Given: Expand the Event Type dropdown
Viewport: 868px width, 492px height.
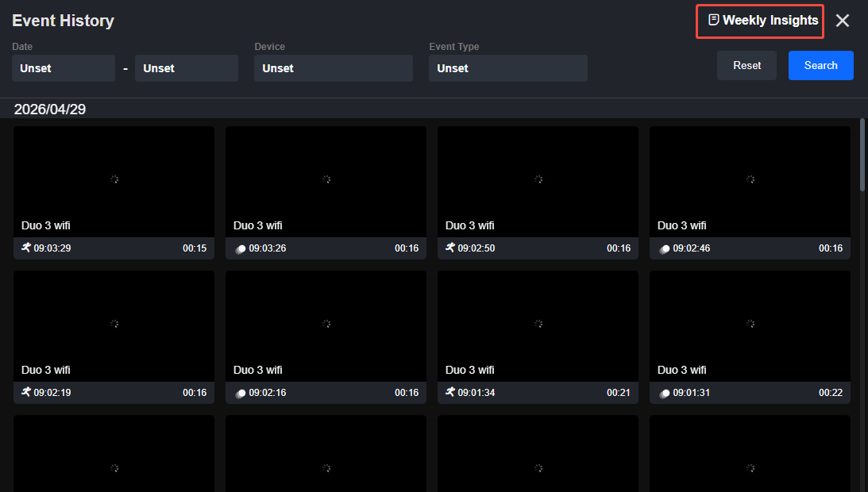Looking at the screenshot, I should coord(508,68).
